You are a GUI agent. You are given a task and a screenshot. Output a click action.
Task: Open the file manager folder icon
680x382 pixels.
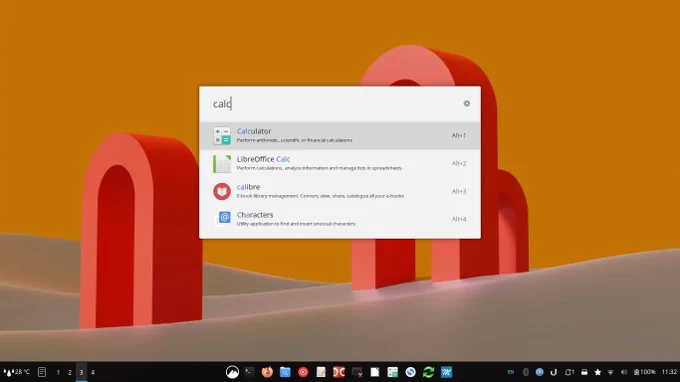285,372
